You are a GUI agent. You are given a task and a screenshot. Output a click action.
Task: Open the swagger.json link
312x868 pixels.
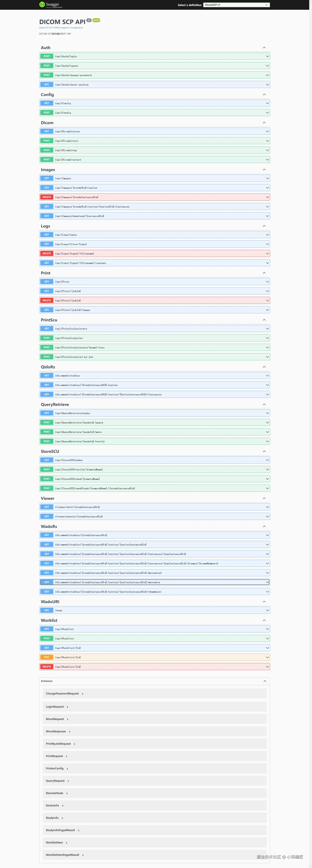click(x=61, y=28)
